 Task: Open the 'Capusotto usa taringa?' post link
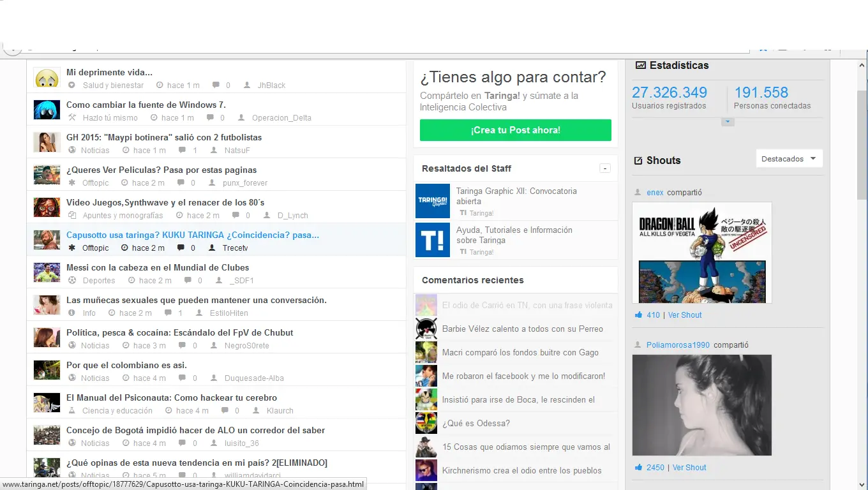(193, 235)
